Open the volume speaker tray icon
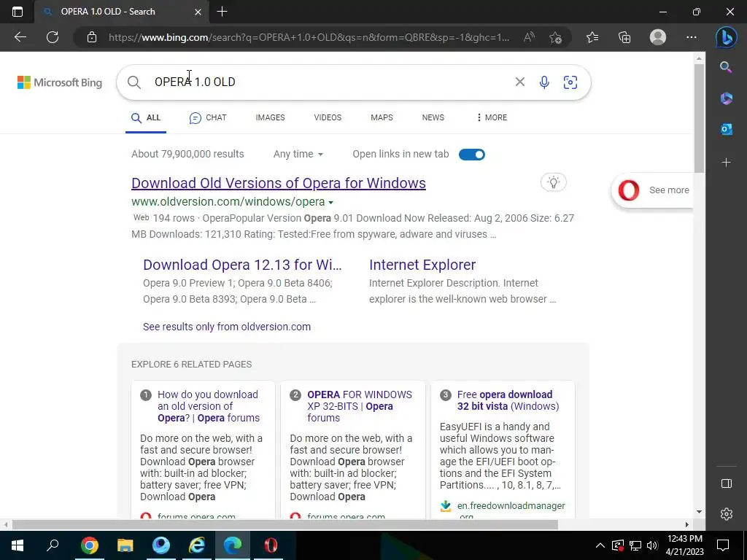Image resolution: width=747 pixels, height=560 pixels. pyautogui.click(x=652, y=545)
